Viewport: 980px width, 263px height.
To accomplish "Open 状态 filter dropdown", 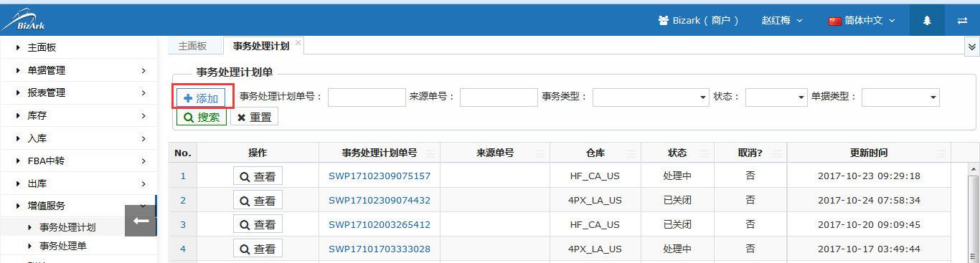I will 776,97.
